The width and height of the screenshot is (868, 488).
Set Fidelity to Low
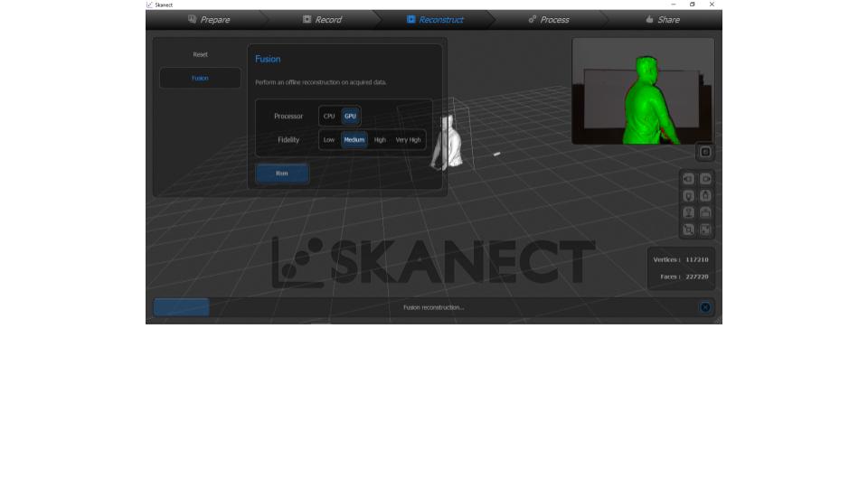(x=329, y=140)
